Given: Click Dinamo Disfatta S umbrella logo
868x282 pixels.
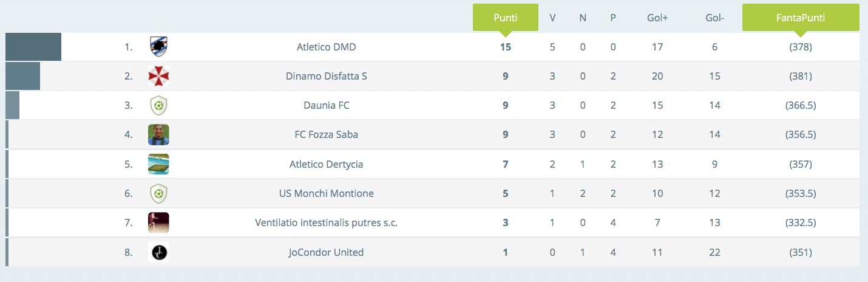Looking at the screenshot, I should coord(158,76).
